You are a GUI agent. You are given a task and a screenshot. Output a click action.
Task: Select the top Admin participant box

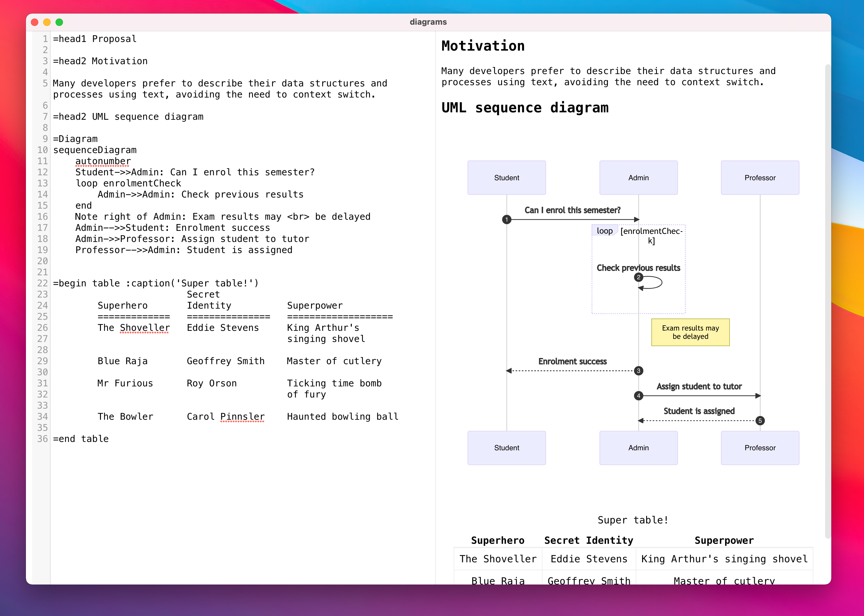(x=638, y=177)
